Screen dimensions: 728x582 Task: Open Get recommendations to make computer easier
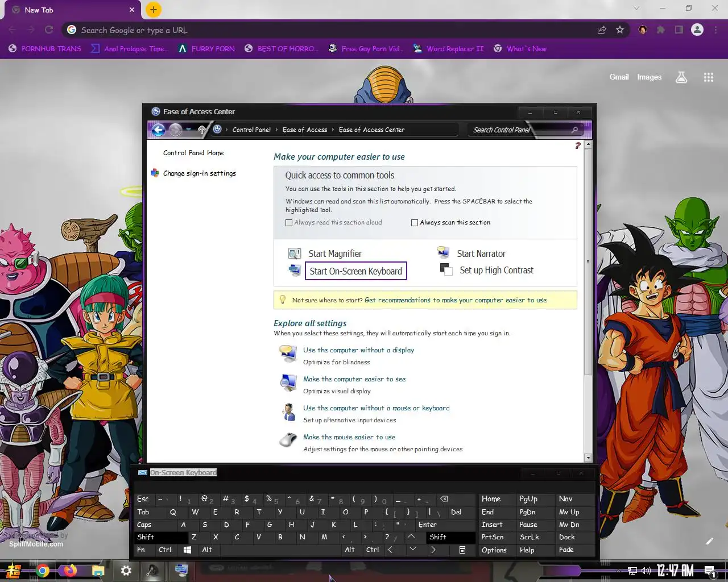456,300
